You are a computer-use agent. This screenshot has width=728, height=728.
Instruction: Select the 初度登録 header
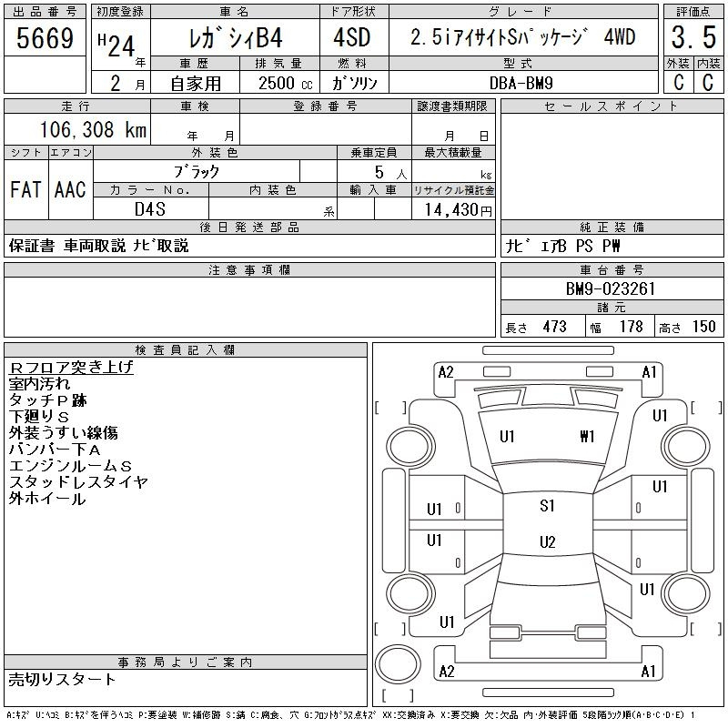click(x=120, y=12)
